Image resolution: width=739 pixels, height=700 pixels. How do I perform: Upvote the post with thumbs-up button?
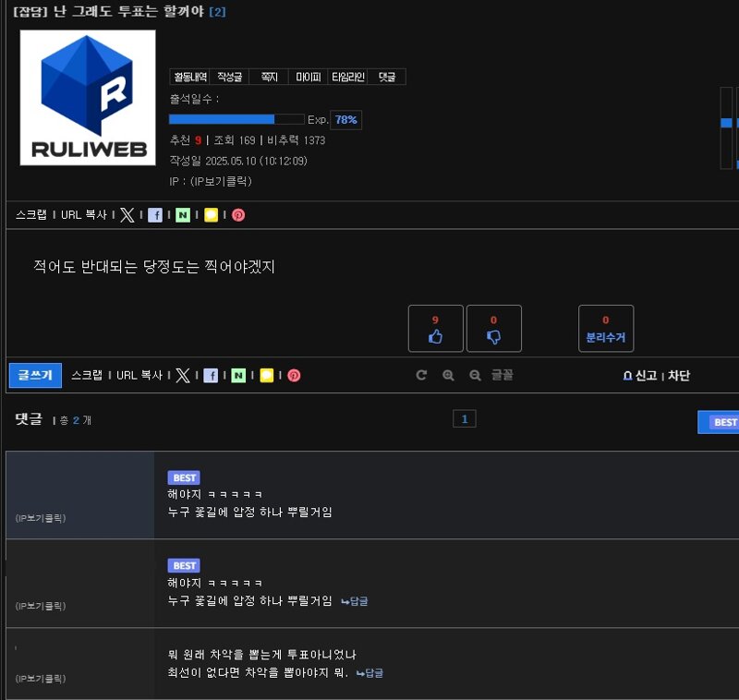pos(435,329)
